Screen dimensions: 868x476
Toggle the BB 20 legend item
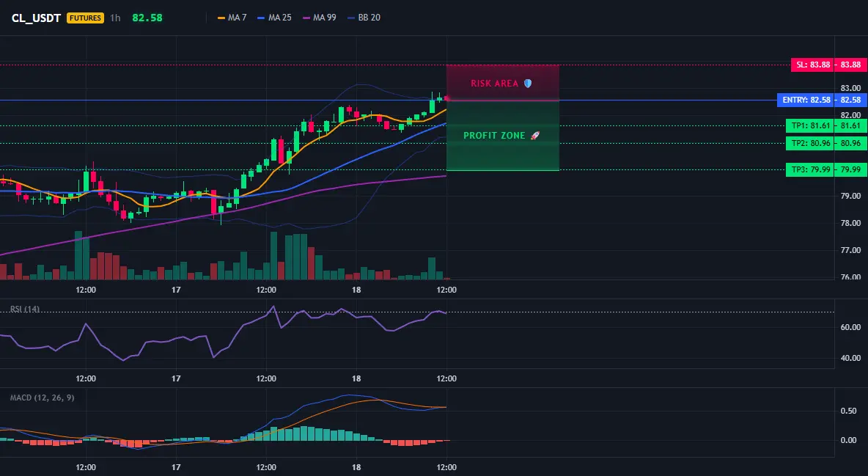point(364,18)
